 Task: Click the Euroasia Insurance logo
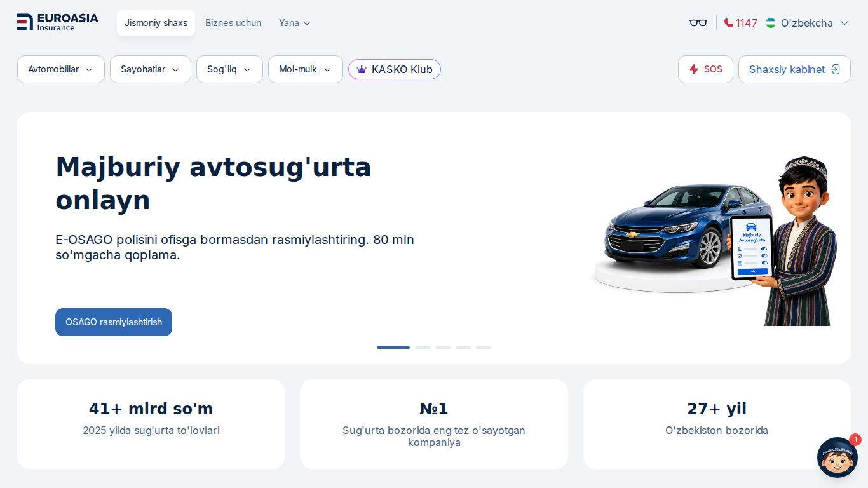click(x=58, y=22)
